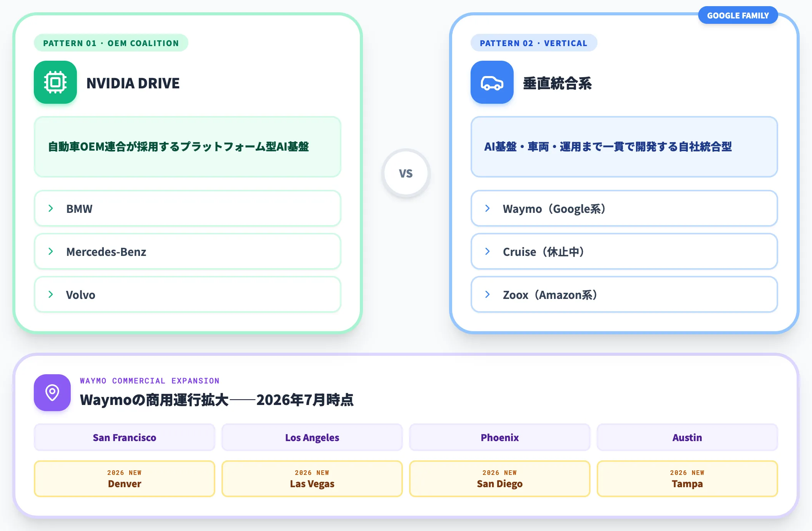Screen dimensions: 812x531
Task: Select the Austin city chip
Action: click(687, 437)
